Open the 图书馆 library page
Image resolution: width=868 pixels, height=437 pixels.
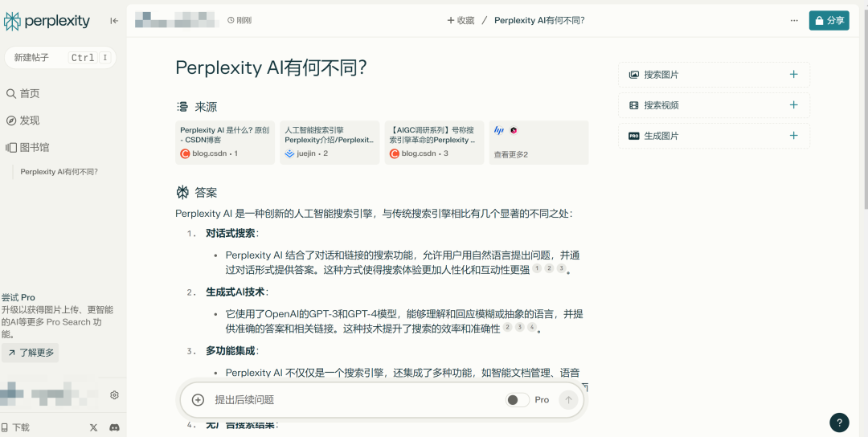(27, 148)
